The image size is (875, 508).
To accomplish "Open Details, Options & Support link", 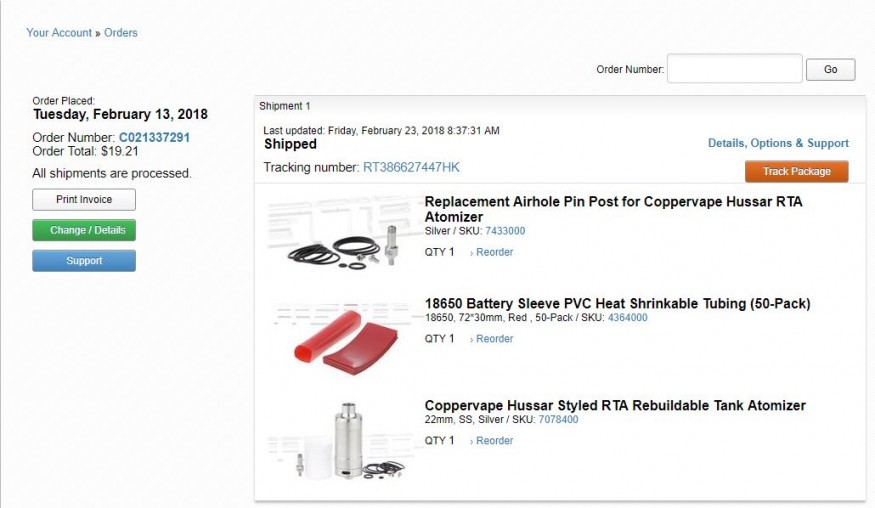I will [778, 143].
